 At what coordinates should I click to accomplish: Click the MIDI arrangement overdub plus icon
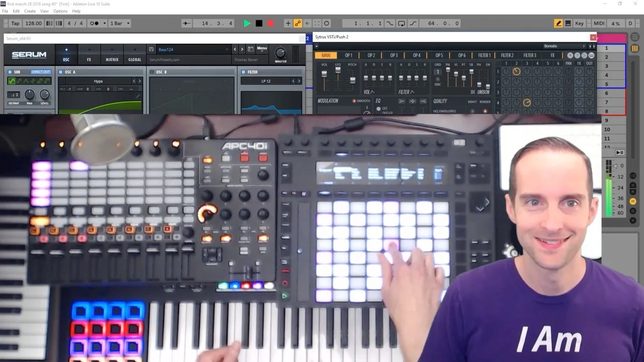(288, 23)
